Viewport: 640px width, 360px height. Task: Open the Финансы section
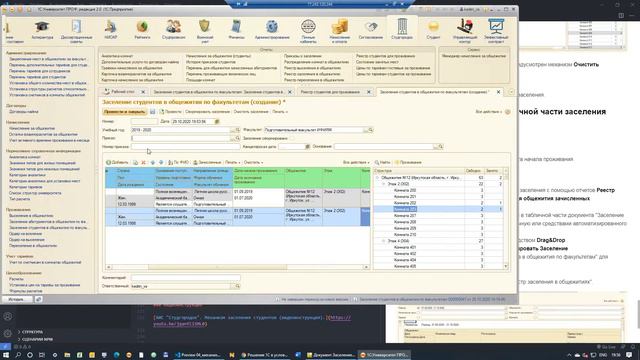(236, 30)
